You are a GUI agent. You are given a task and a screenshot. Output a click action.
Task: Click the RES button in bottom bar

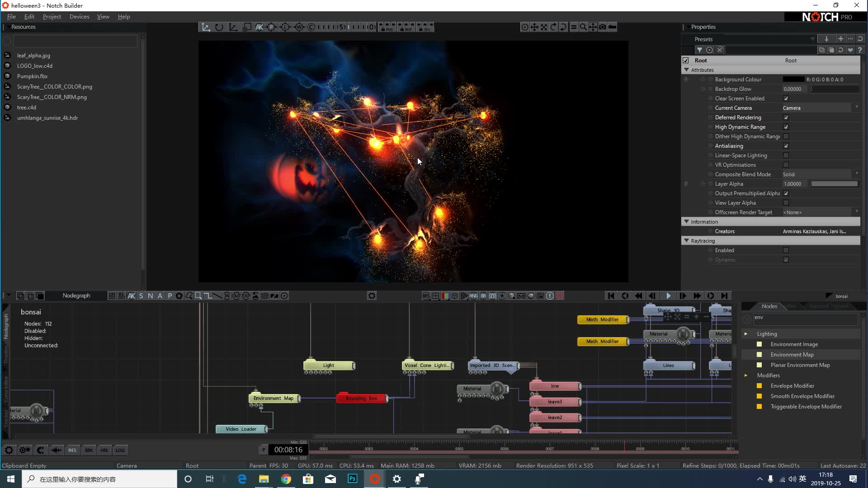coord(72,450)
